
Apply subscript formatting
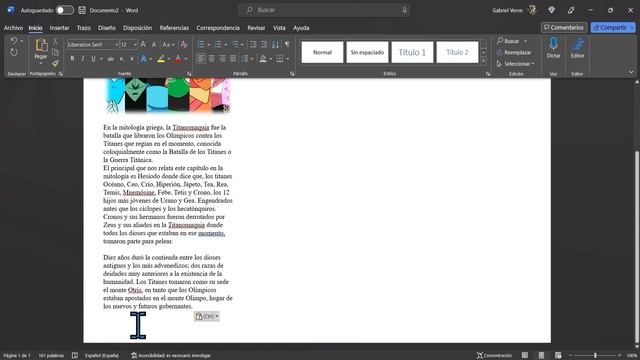(x=121, y=59)
